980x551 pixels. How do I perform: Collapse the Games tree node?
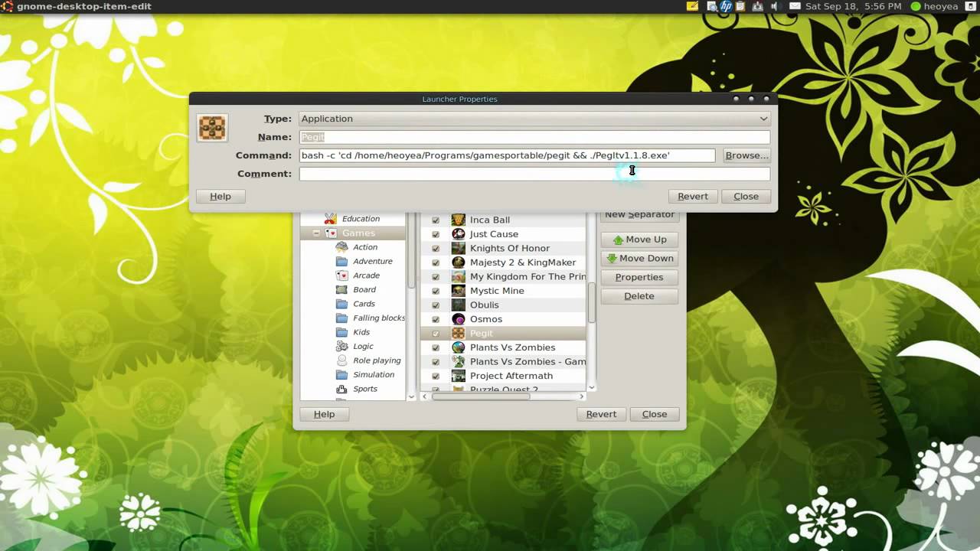[x=316, y=233]
